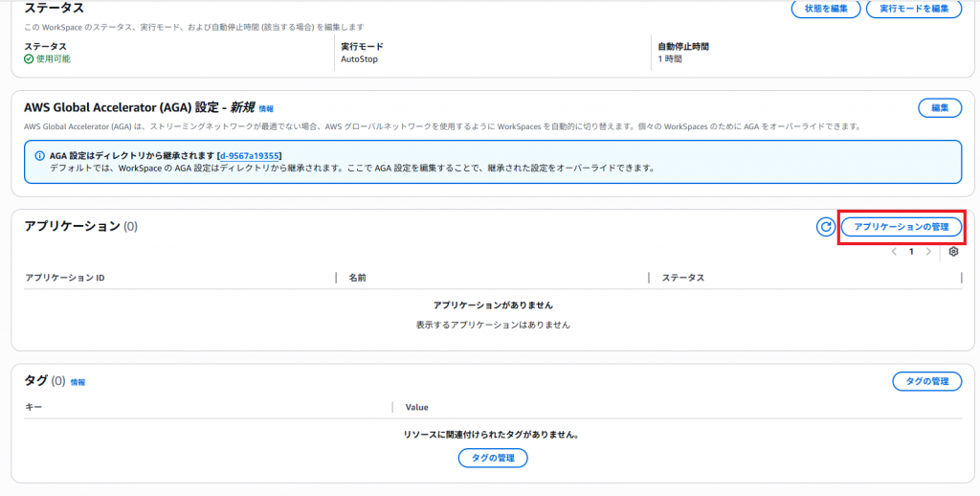Click タグの管理 in the tags header

[x=926, y=381]
